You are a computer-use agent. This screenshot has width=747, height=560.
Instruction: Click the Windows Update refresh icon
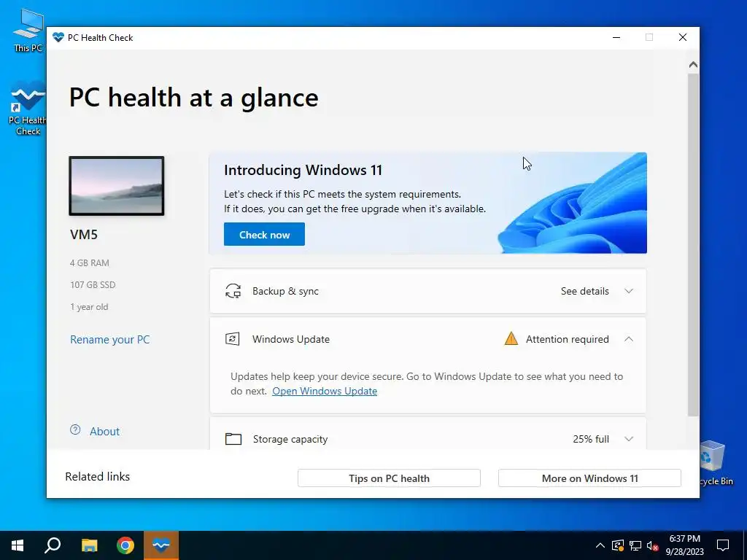point(233,339)
